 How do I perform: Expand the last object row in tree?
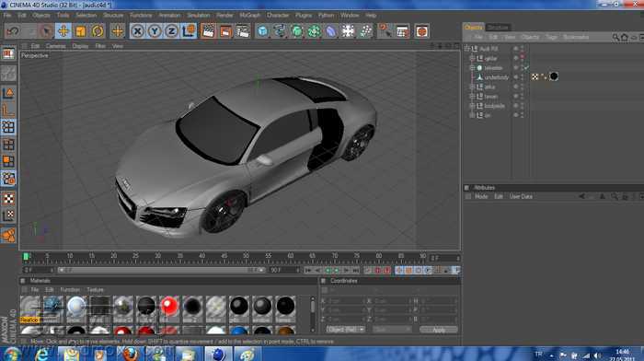[x=472, y=115]
